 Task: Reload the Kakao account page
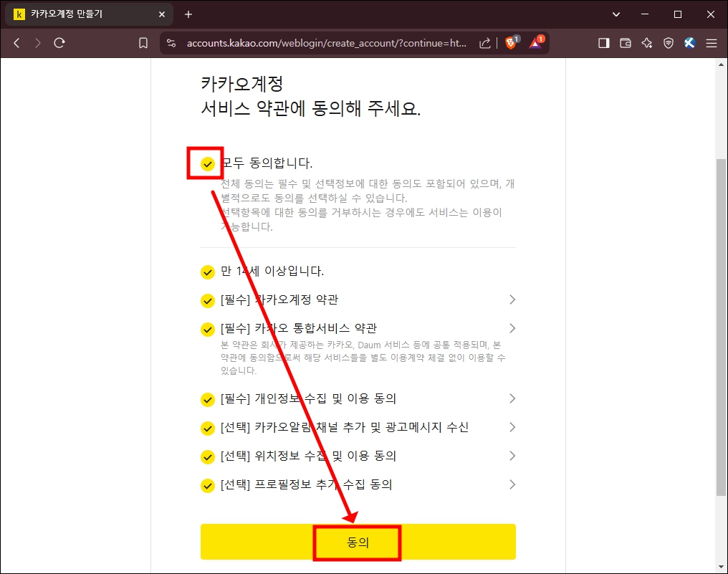[x=59, y=43]
